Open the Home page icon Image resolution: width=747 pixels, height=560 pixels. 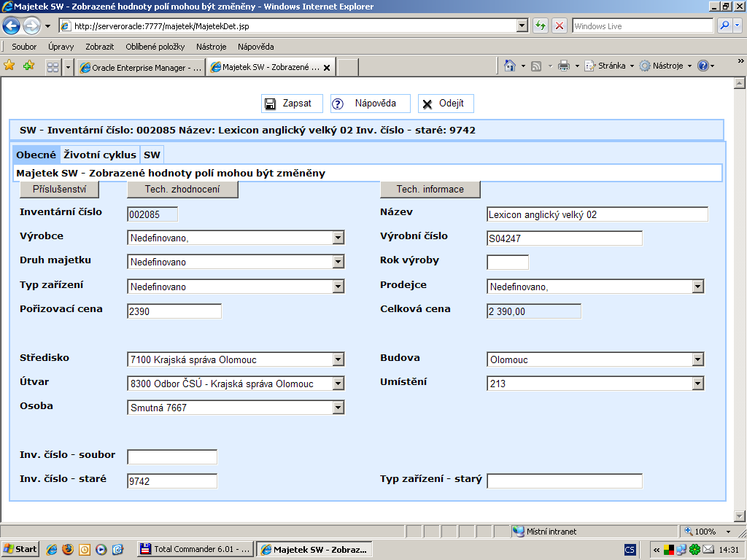tap(511, 66)
